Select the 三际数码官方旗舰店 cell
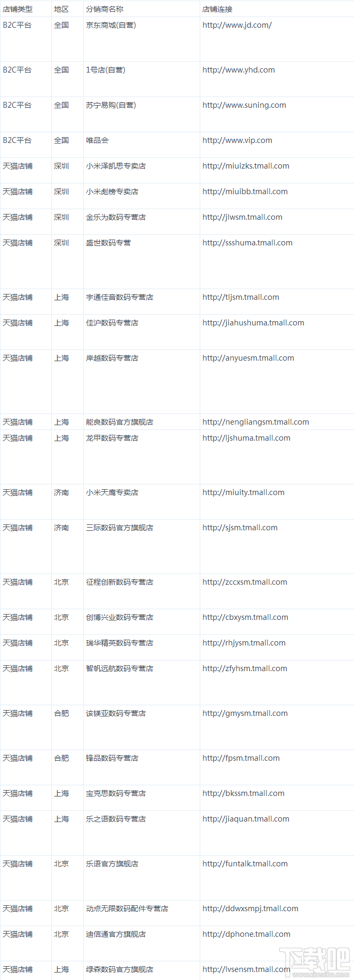The image size is (354, 980). [120, 528]
